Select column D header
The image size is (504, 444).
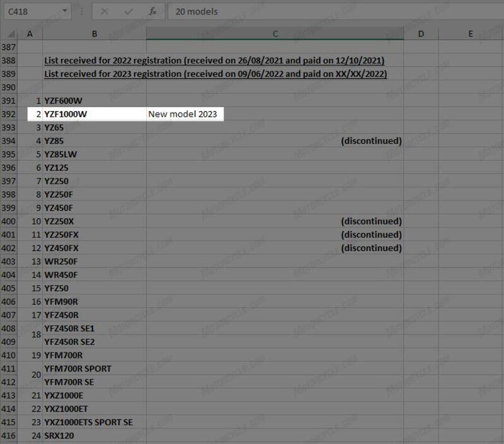click(421, 34)
